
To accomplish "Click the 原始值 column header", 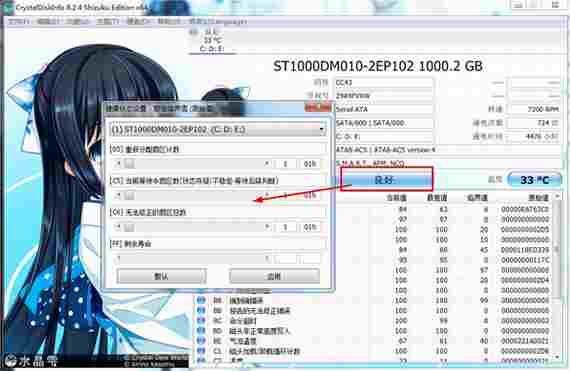I will [x=538, y=198].
